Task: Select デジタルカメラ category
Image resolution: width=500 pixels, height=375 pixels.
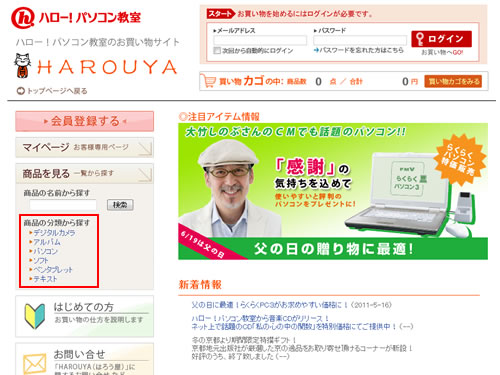Action: click(x=54, y=233)
